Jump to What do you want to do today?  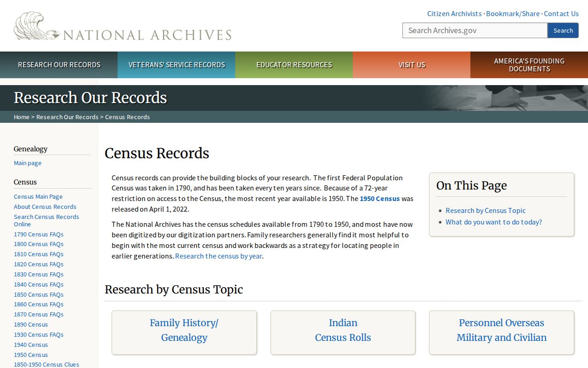pyautogui.click(x=494, y=222)
